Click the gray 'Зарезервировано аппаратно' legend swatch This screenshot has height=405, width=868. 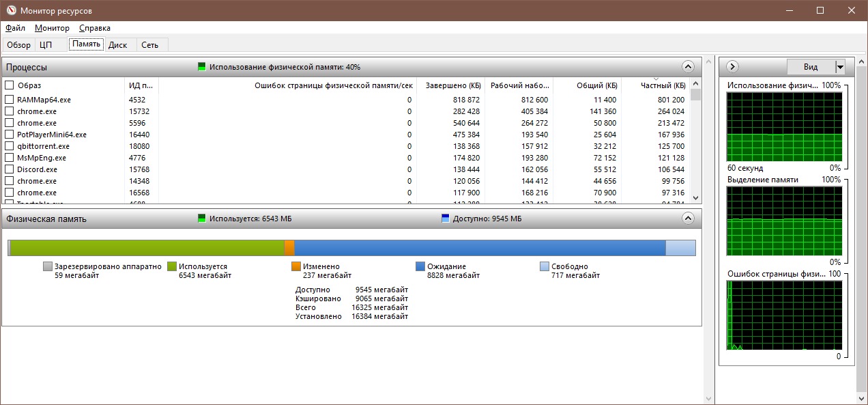click(48, 266)
